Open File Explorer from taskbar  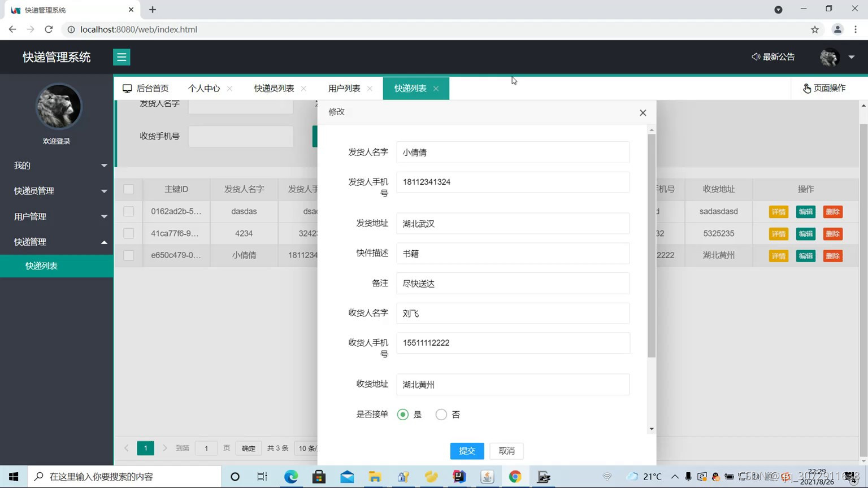point(375,477)
